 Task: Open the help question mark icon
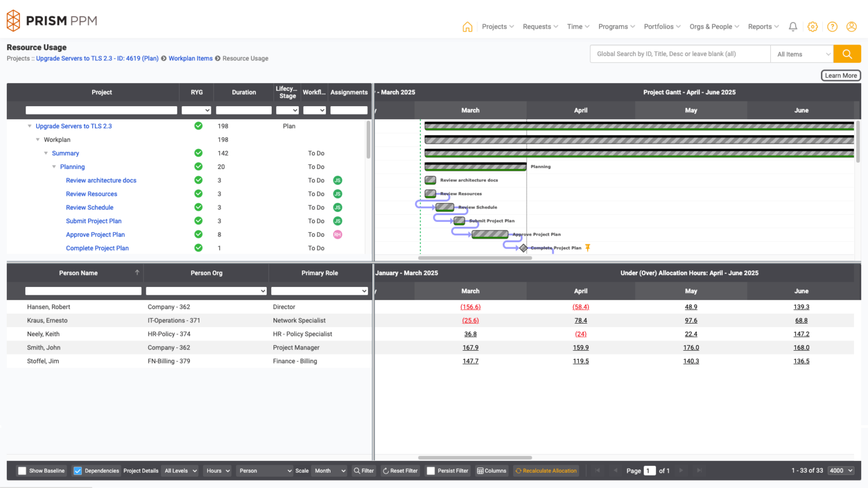(832, 27)
